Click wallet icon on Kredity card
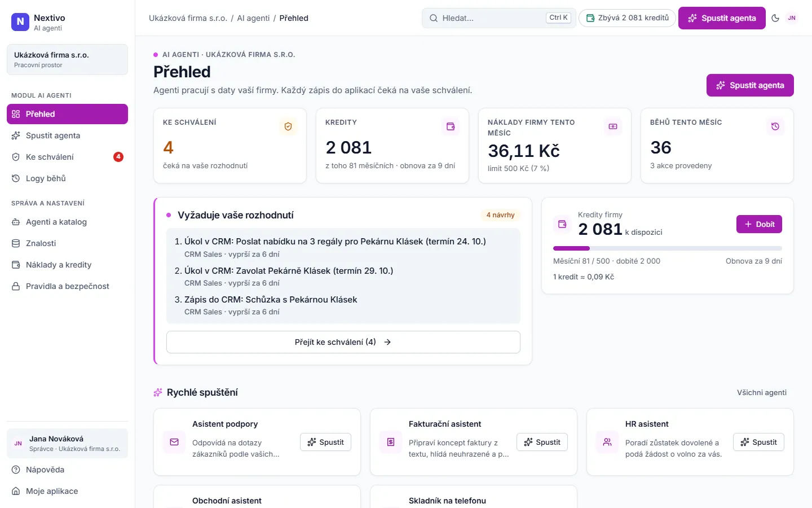Viewport: 812px width, 508px height. 451,126
